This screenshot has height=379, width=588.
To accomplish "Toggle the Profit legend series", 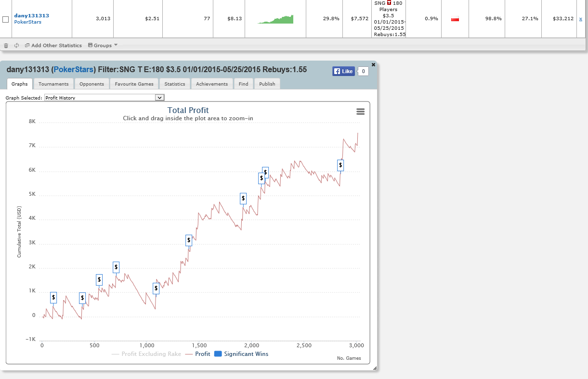I will pyautogui.click(x=197, y=354).
